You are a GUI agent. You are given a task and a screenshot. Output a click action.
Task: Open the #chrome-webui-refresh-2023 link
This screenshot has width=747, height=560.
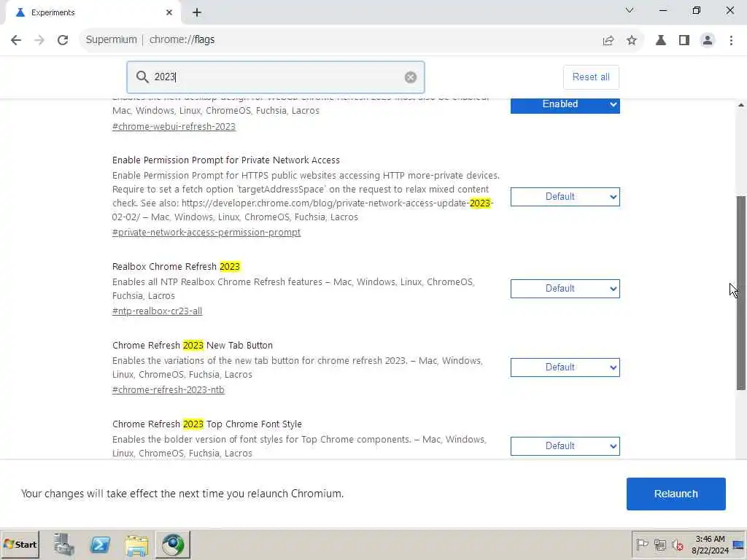pyautogui.click(x=174, y=127)
